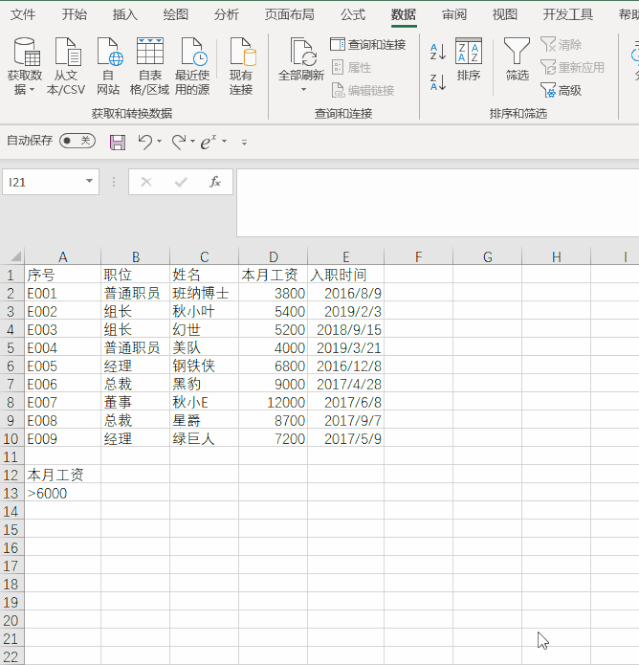
Task: Click 重新应用 reapply filter
Action: coord(572,67)
